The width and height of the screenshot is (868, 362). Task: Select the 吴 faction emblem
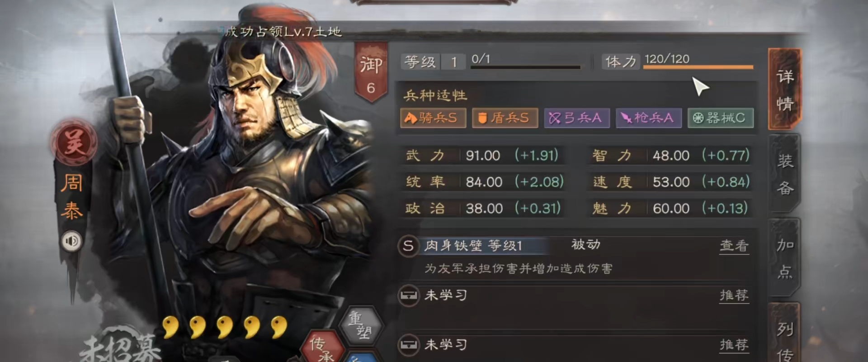[74, 143]
